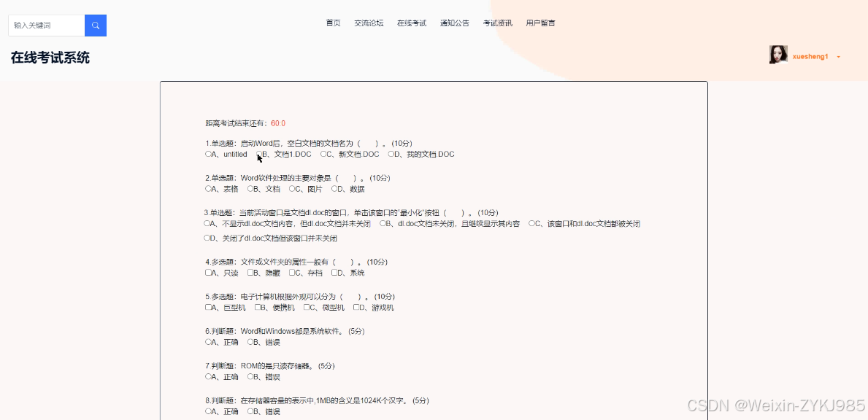The image size is (868, 420).
Task: Select 正确 for question 8 1MB
Action: 208,412
